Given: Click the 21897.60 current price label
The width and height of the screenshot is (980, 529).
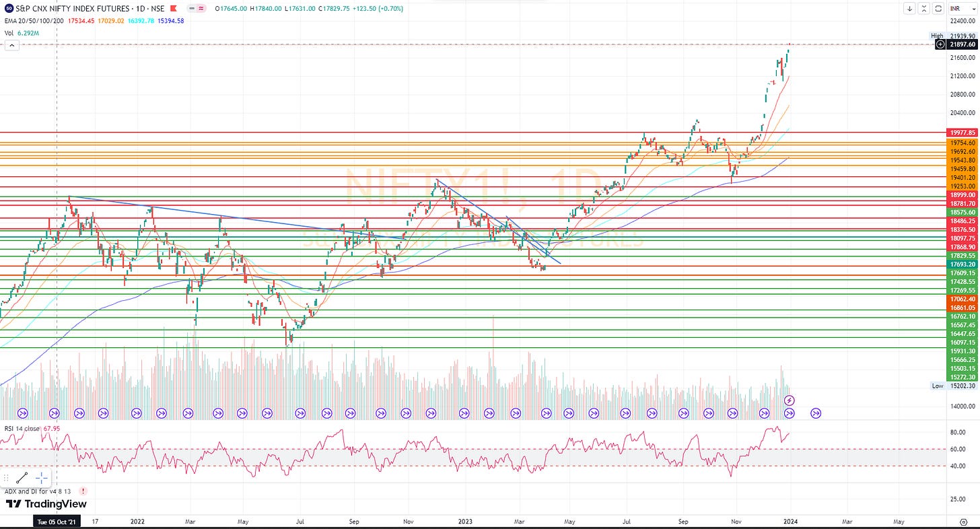Looking at the screenshot, I should tap(962, 44).
